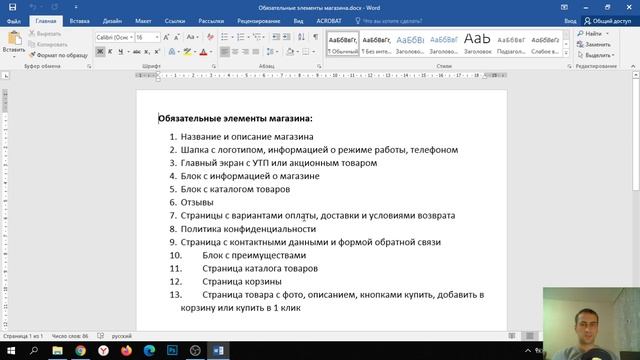Viewport: 640px width, 360px height.
Task: Click the multilevel list icon
Action: [x=257, y=37]
